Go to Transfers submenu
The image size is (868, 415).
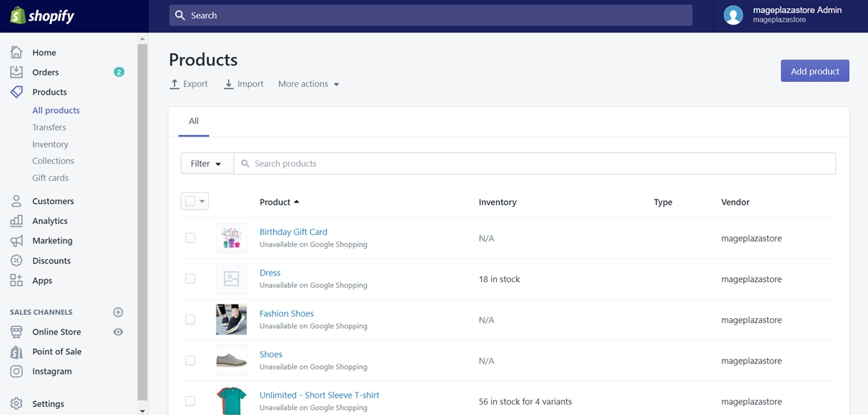(x=49, y=127)
